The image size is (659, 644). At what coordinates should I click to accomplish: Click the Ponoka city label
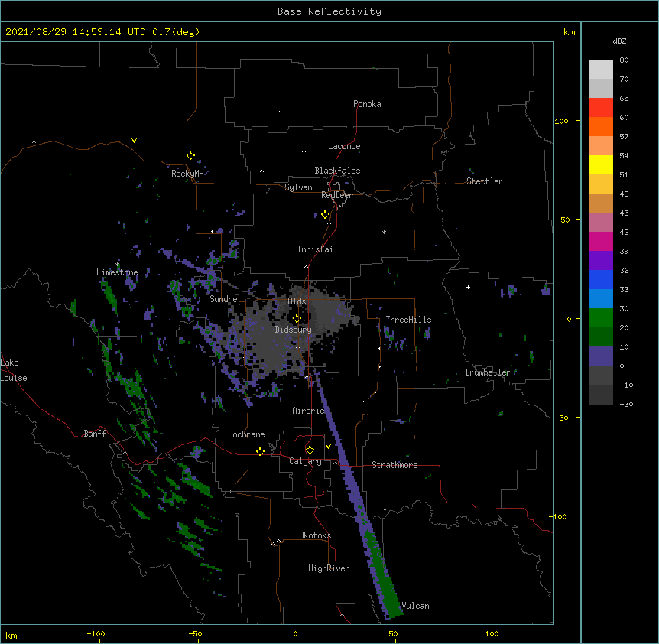367,104
